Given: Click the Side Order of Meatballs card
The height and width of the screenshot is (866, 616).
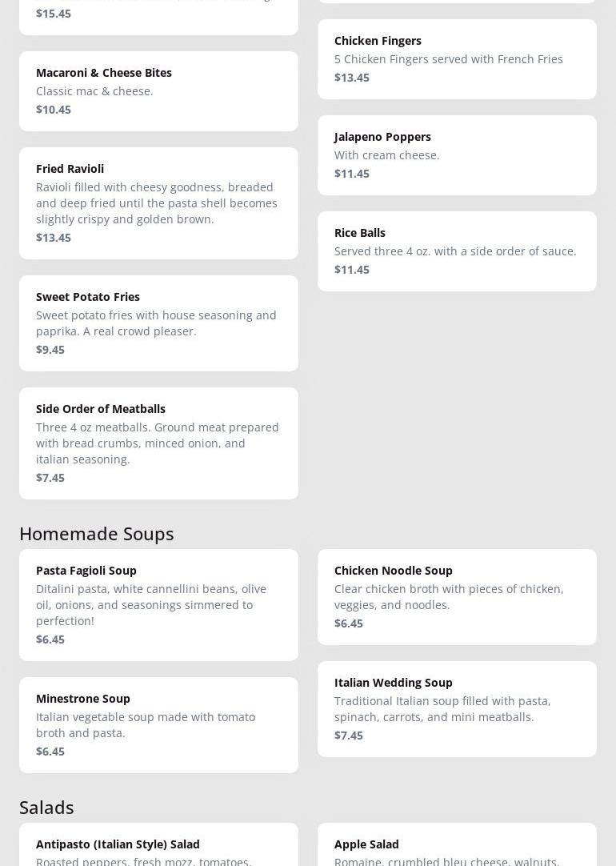Looking at the screenshot, I should (x=158, y=443).
